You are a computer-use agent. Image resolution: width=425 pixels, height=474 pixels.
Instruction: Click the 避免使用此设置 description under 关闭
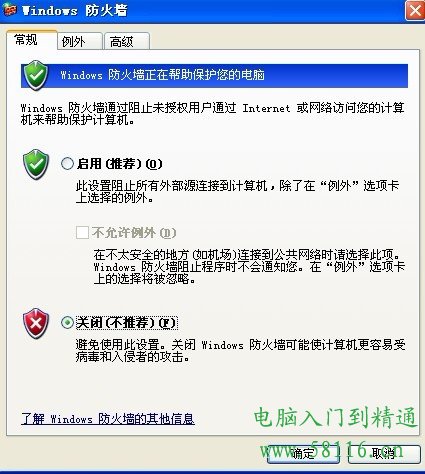tap(241, 351)
